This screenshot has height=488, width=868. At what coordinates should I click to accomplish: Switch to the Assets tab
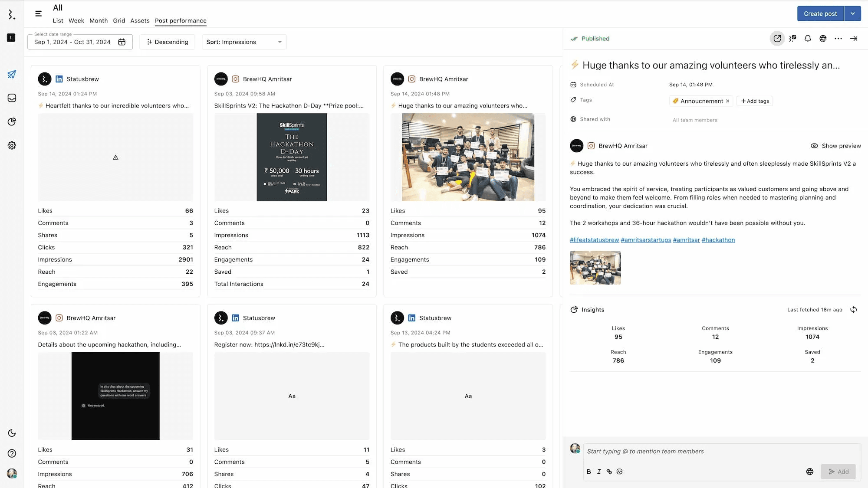140,20
